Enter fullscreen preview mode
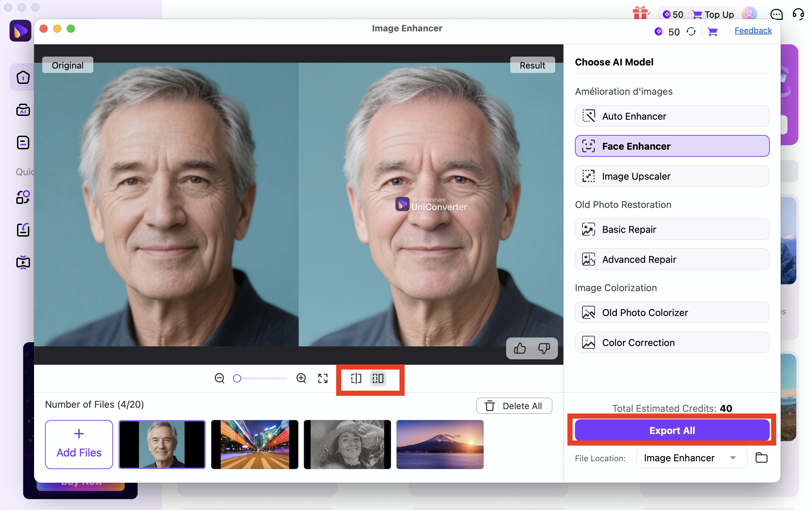This screenshot has height=510, width=812. tap(323, 378)
